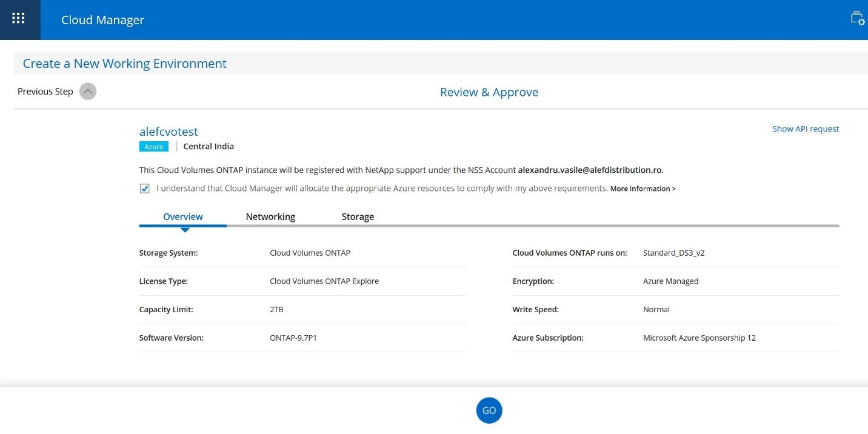Click the Review & Approve heading
The image size is (868, 434).
(x=489, y=92)
